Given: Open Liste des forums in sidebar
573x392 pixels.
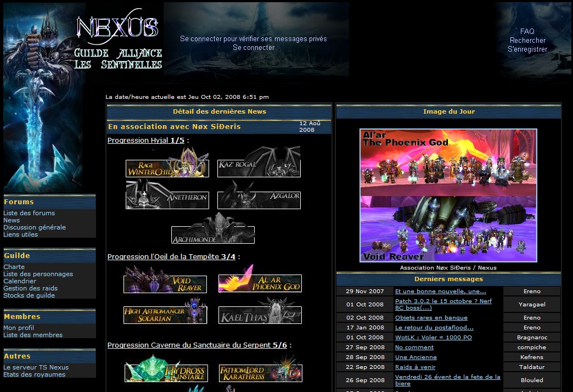Looking at the screenshot, I should tap(29, 213).
